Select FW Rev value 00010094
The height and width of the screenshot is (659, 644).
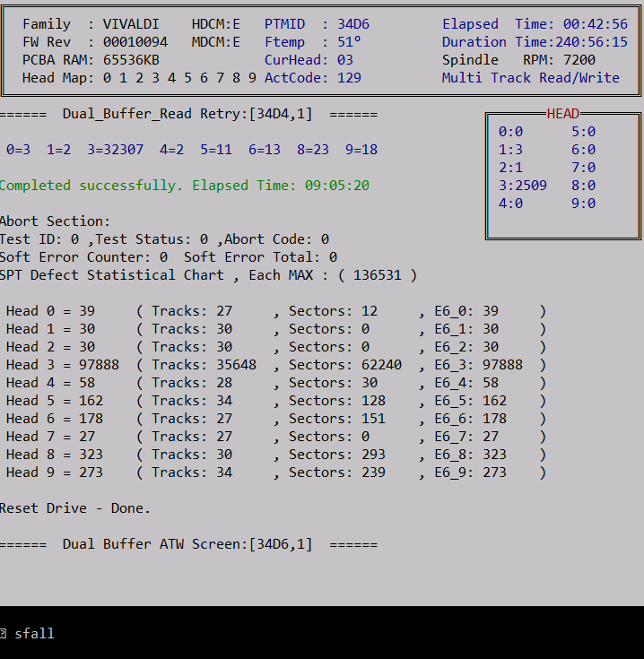[x=135, y=42]
